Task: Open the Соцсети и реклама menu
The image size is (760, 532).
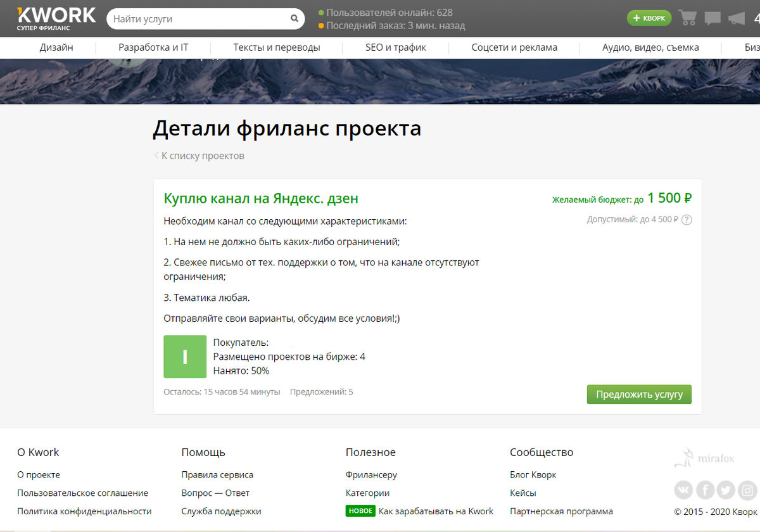Action: tap(514, 47)
